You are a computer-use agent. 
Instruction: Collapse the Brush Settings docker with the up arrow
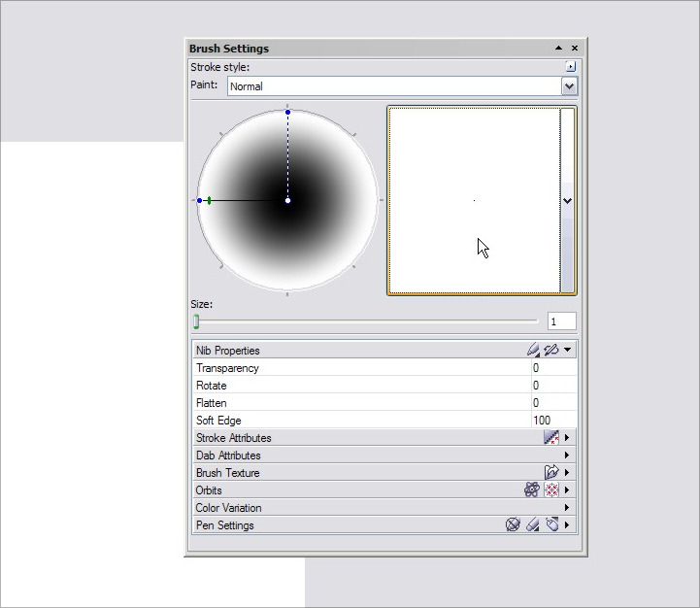[558, 48]
